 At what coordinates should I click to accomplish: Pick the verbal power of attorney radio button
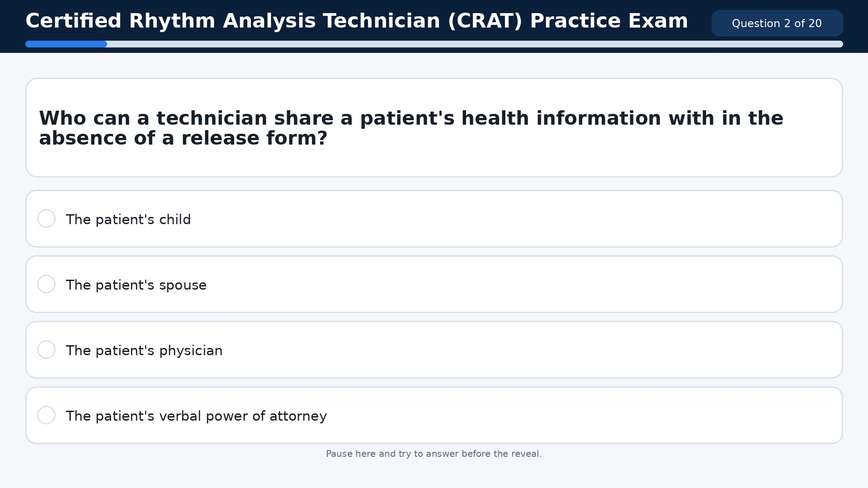pos(46,415)
